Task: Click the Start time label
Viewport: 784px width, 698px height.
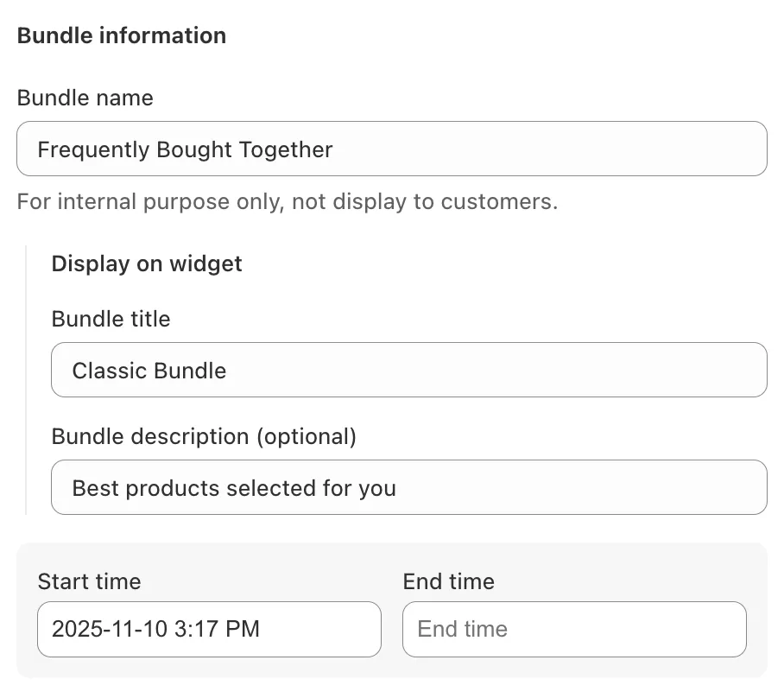Action: [89, 581]
